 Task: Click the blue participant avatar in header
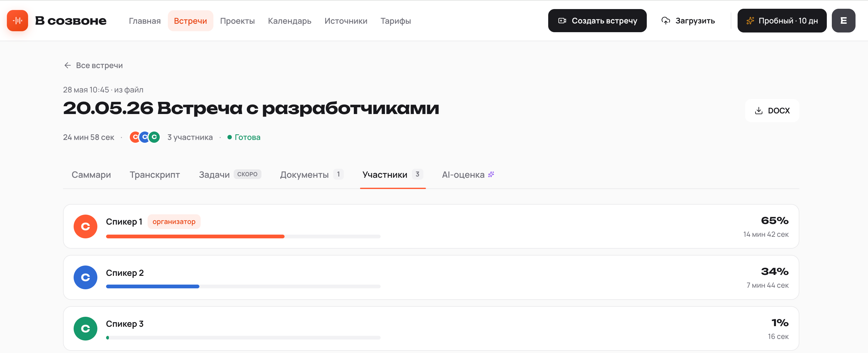pos(144,137)
